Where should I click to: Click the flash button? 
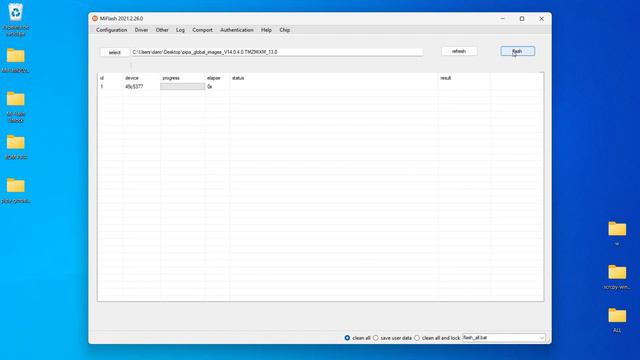[x=518, y=51]
